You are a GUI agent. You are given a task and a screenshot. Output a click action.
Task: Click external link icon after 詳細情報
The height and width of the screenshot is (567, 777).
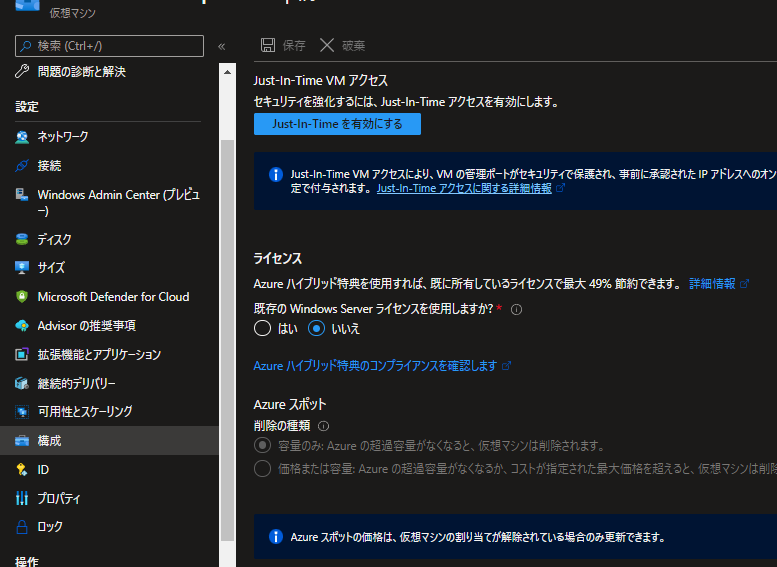click(x=744, y=284)
